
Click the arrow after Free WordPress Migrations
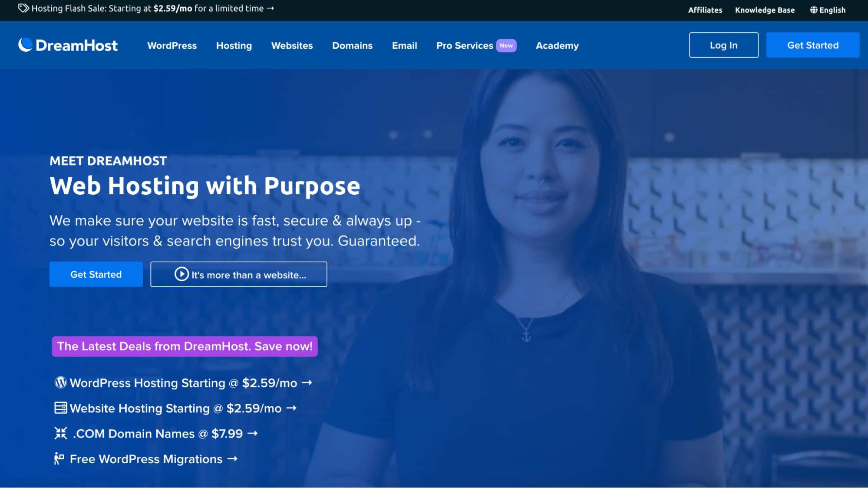[x=232, y=459]
